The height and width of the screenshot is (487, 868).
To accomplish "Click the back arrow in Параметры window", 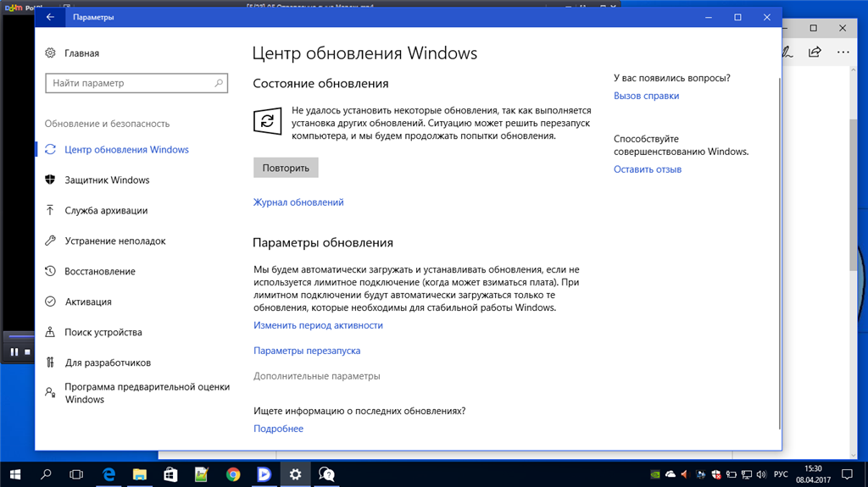I will pyautogui.click(x=50, y=17).
